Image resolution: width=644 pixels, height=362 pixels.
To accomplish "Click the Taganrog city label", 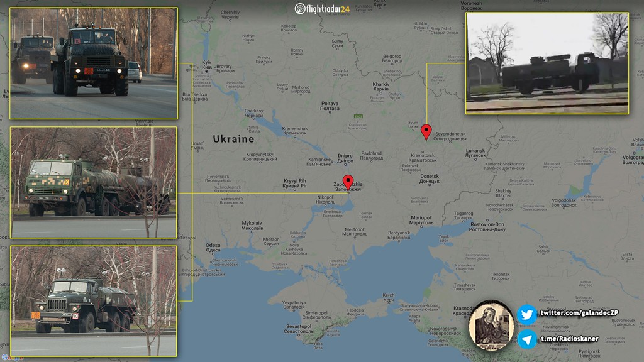I will [x=464, y=216].
